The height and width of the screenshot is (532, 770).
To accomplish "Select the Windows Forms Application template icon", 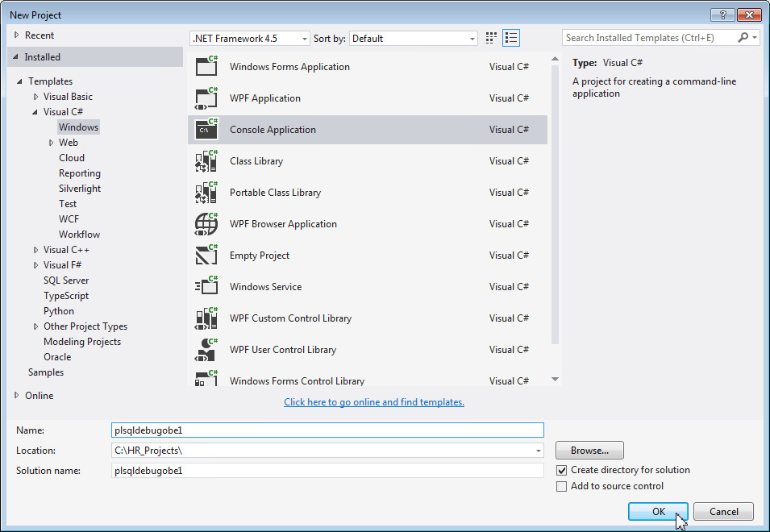I will click(x=207, y=66).
